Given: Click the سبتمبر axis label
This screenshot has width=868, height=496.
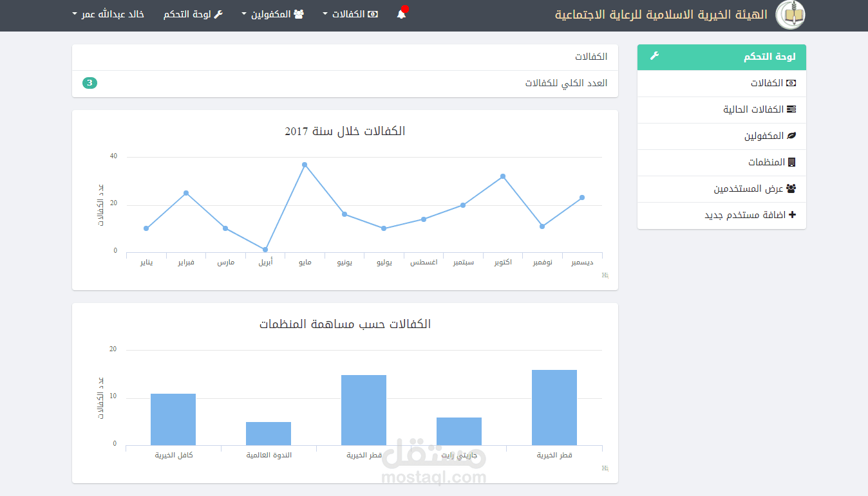Looking at the screenshot, I should (x=463, y=262).
